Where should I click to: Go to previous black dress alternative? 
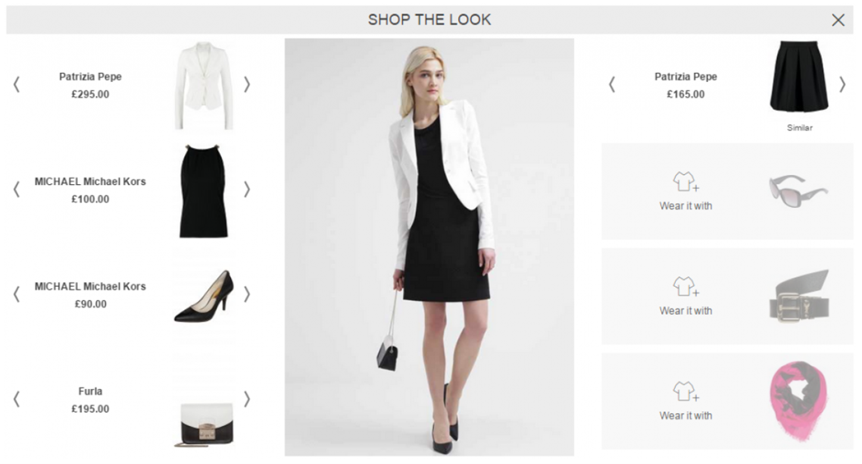click(16, 189)
